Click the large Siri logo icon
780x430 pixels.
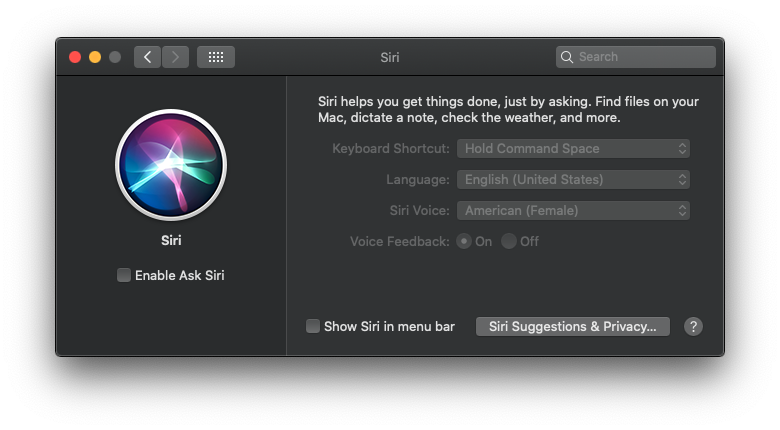click(x=171, y=165)
